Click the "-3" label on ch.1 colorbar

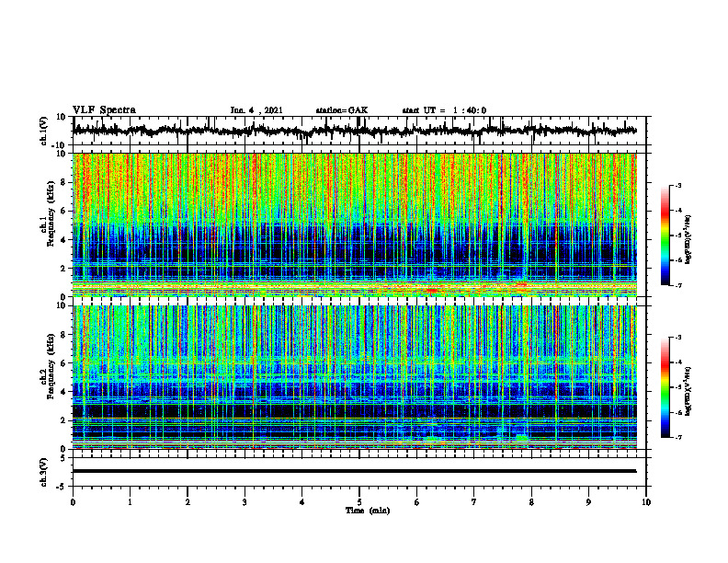[x=678, y=186]
